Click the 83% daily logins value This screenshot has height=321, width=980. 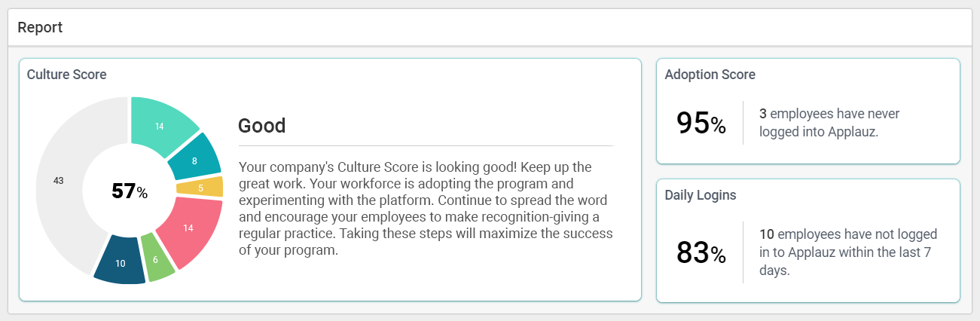pos(701,253)
